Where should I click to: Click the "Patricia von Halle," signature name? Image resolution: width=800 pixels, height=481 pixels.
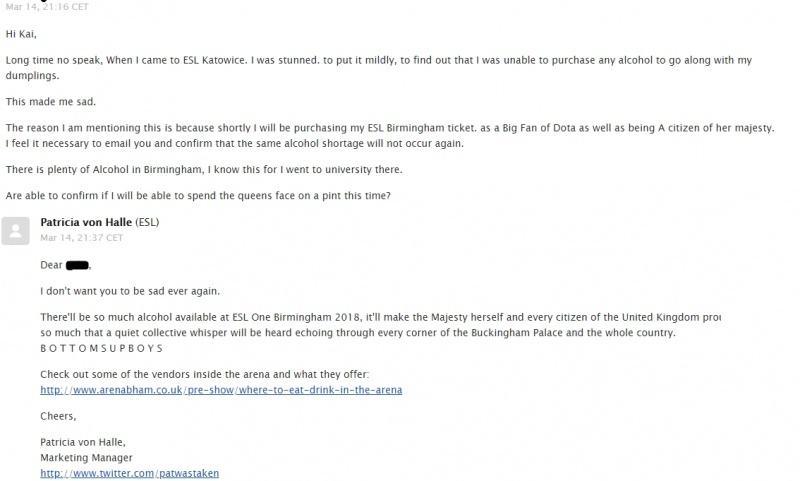83,442
